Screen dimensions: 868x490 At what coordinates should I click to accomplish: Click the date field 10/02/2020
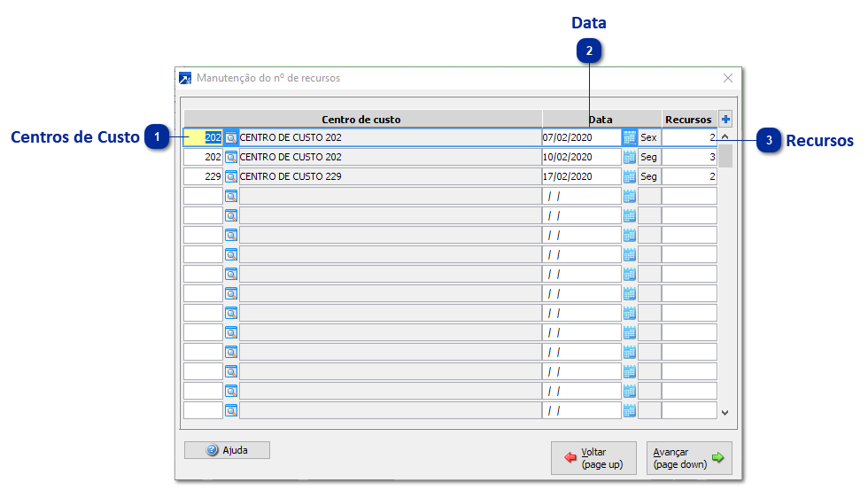581,157
